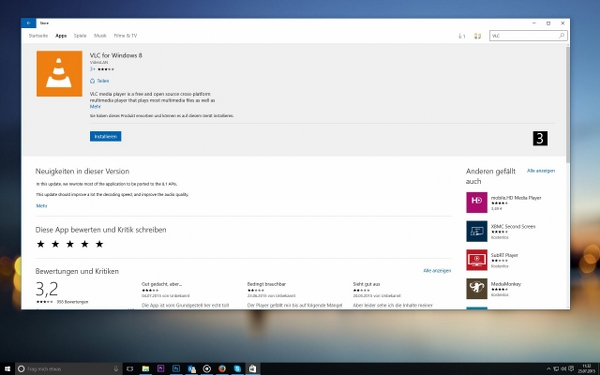This screenshot has height=375, width=600.
Task: Open the mobile.HD Media Player icon
Action: (477, 202)
